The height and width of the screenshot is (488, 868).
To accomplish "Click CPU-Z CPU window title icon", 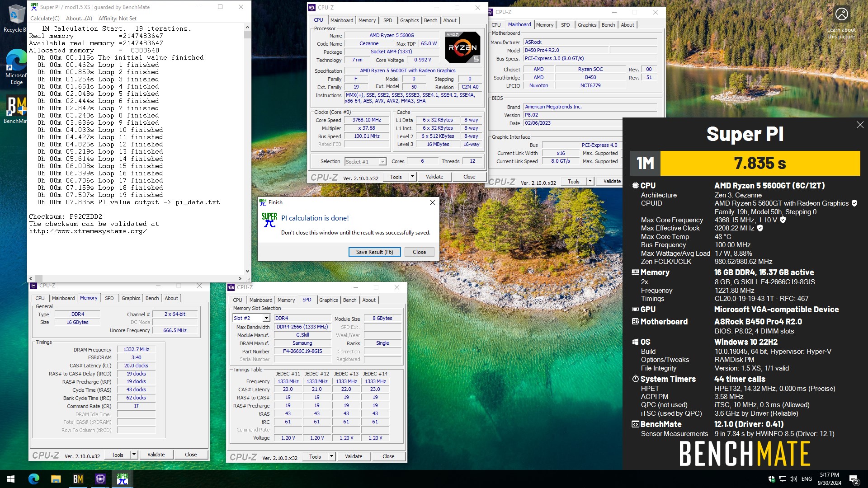I will (312, 8).
